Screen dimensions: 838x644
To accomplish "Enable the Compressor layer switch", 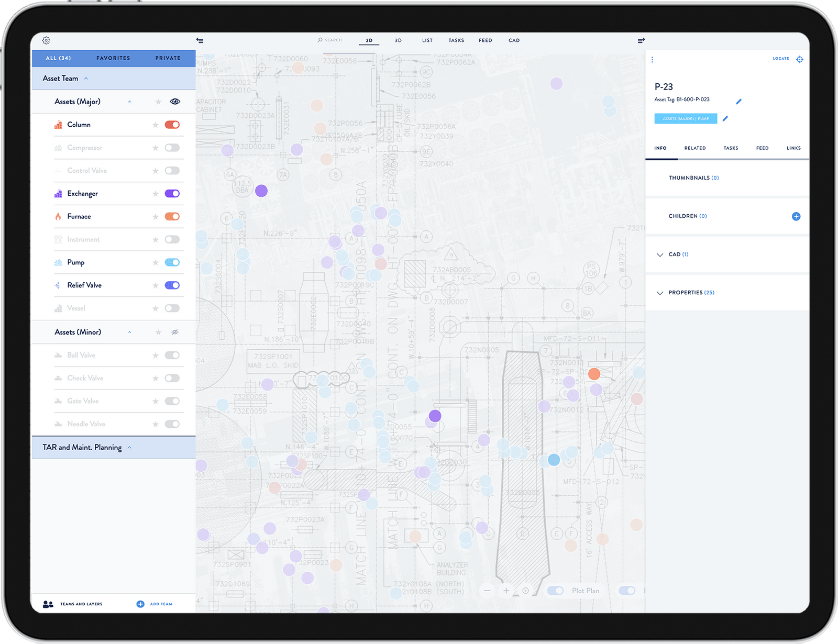I will click(x=172, y=148).
